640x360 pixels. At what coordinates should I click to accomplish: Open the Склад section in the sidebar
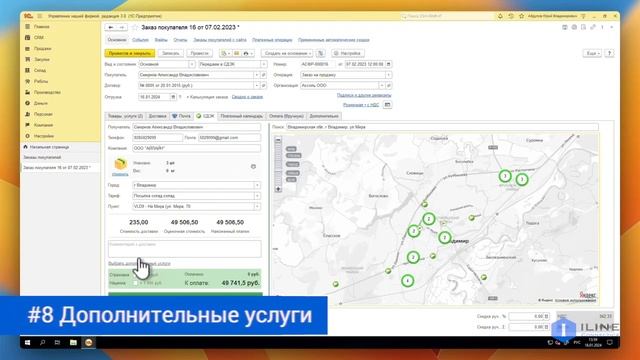coord(40,71)
